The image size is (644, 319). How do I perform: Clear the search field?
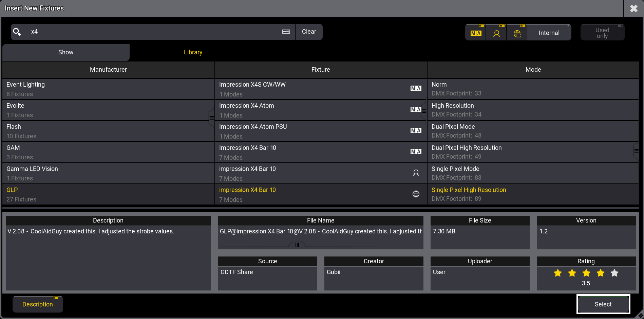309,32
